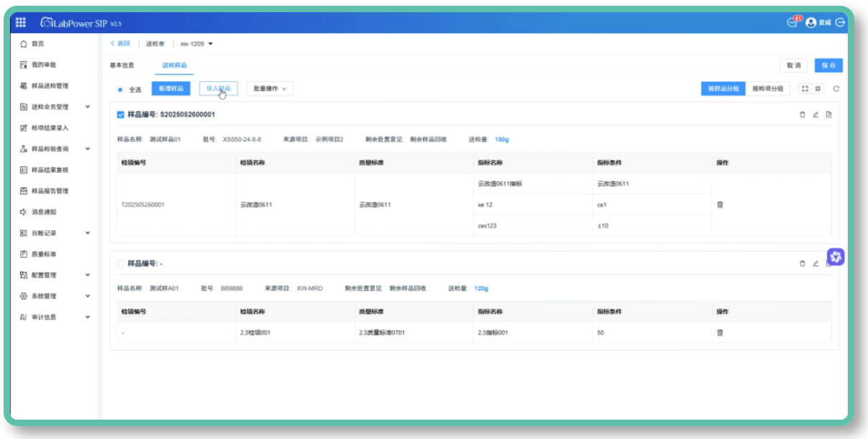868x439 pixels.
Task: Check the second sample card checkbox
Action: click(121, 264)
